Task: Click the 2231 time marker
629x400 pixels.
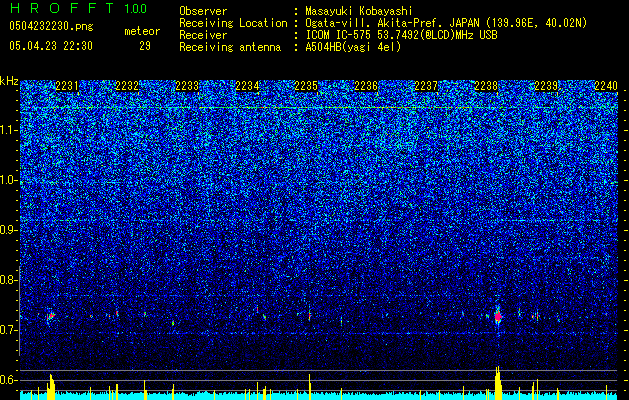Action: click(67, 86)
